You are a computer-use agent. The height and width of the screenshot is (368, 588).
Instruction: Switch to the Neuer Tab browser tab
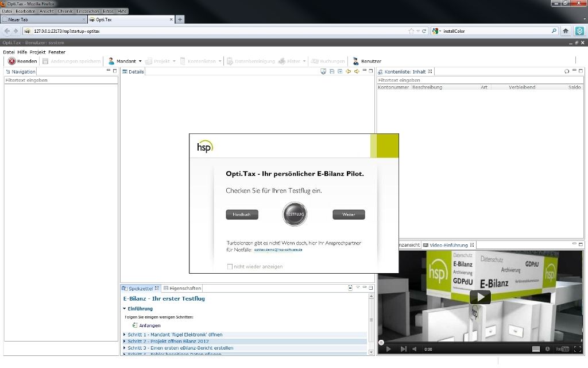44,20
